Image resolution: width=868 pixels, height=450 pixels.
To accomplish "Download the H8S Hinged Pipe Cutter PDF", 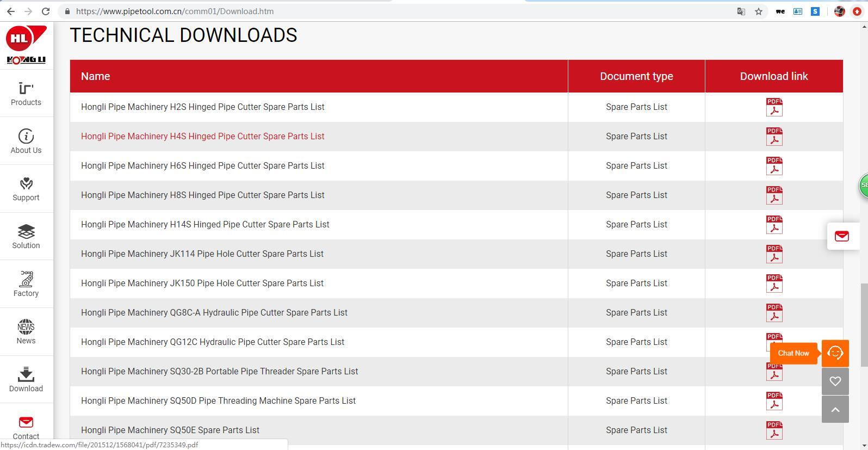I will tap(774, 195).
